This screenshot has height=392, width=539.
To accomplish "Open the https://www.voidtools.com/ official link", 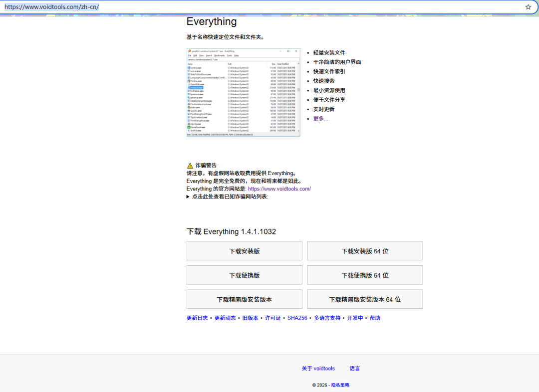I will pos(279,189).
